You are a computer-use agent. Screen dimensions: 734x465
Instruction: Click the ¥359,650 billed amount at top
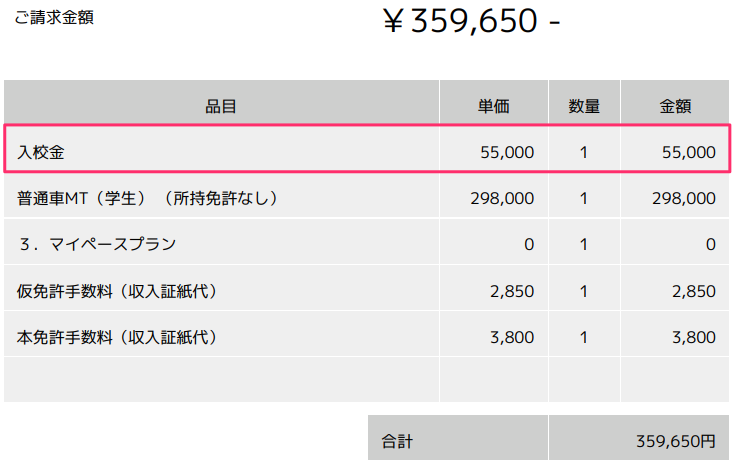(471, 20)
